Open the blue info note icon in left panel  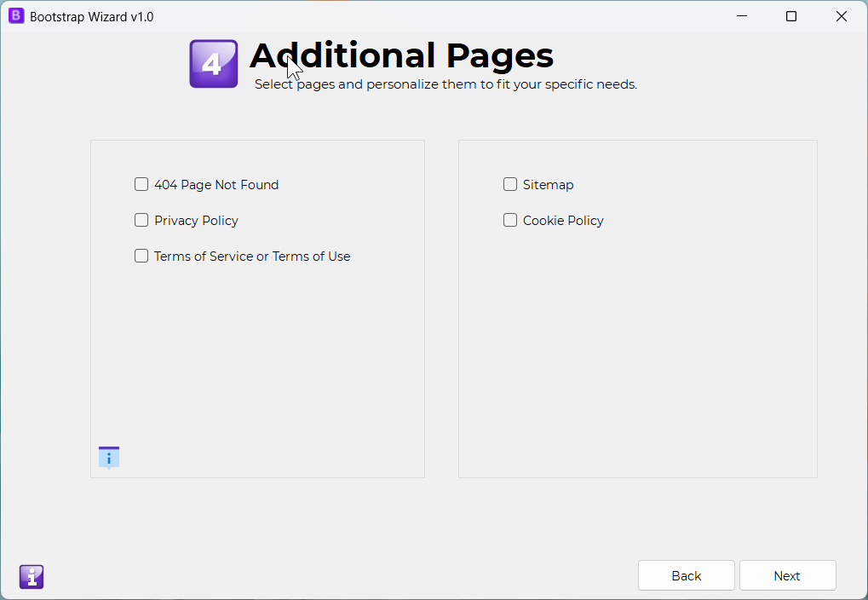point(109,458)
